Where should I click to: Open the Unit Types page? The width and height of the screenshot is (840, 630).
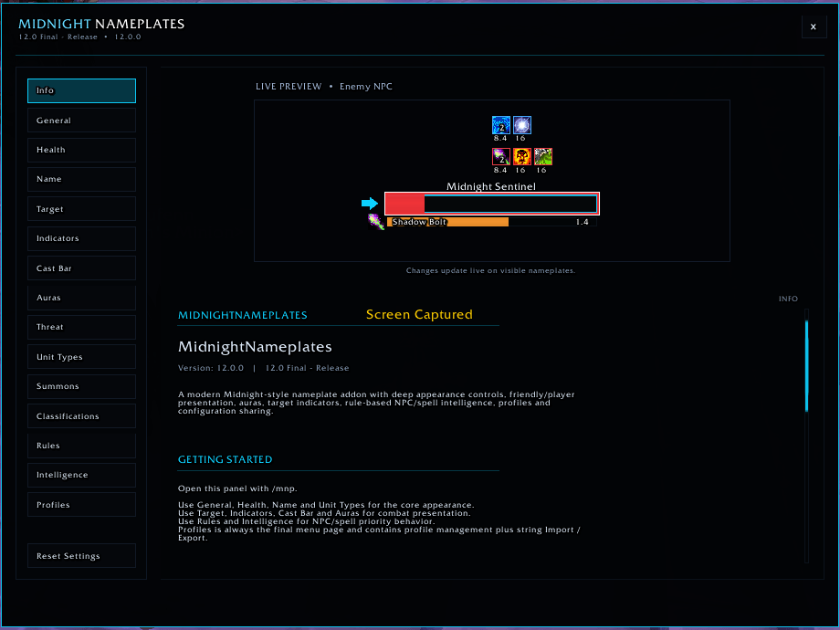[x=81, y=357]
